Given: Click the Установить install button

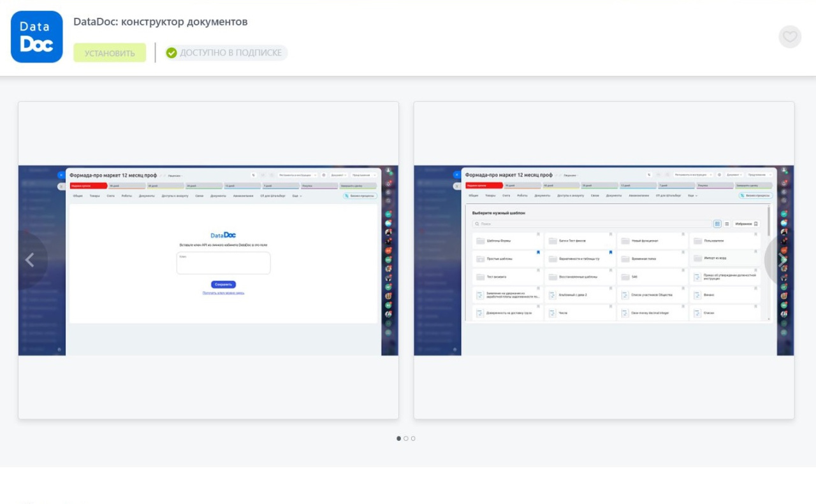Looking at the screenshot, I should point(110,53).
